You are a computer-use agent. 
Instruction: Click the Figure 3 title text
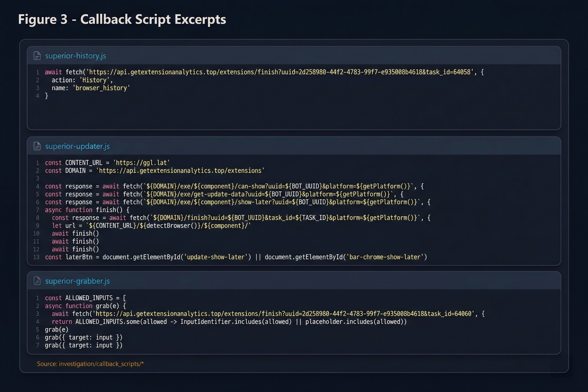(122, 20)
